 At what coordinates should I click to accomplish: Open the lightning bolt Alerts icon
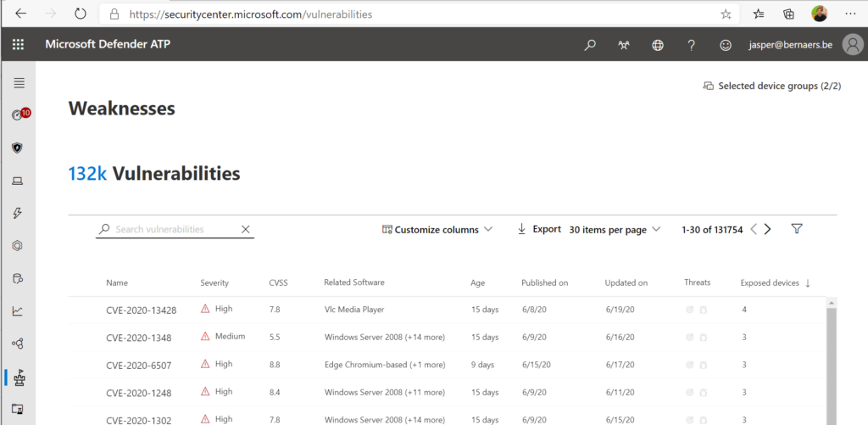pos(18,213)
